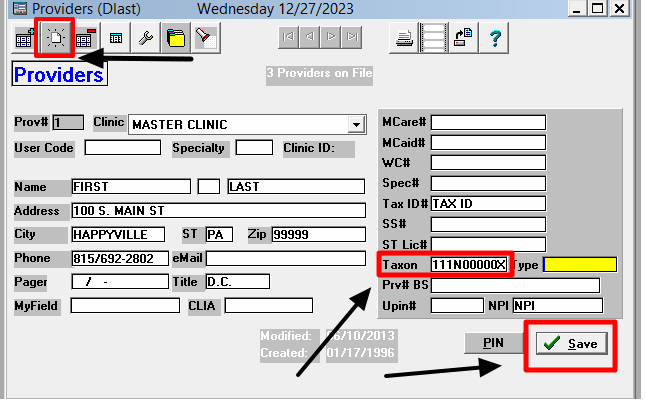
Task: Click the PIN button
Action: [x=494, y=343]
